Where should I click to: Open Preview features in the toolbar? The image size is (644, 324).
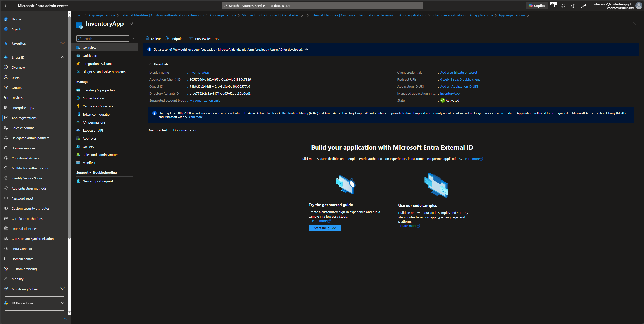click(204, 39)
